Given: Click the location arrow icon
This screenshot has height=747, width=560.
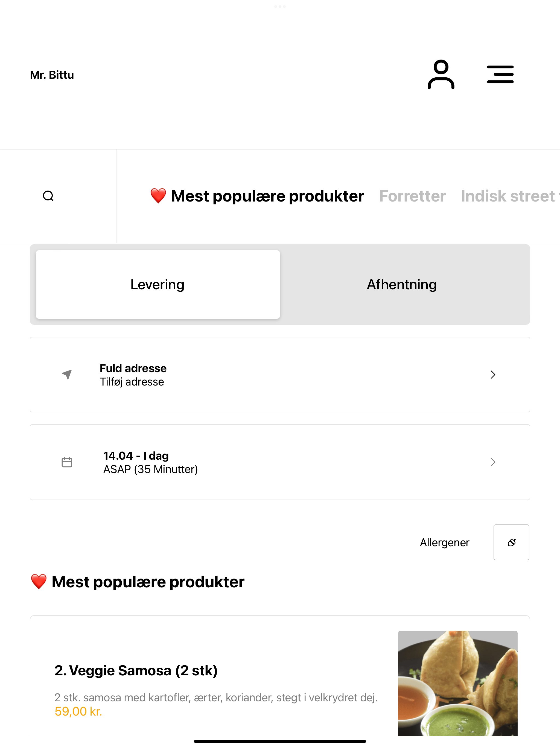Looking at the screenshot, I should pos(67,374).
